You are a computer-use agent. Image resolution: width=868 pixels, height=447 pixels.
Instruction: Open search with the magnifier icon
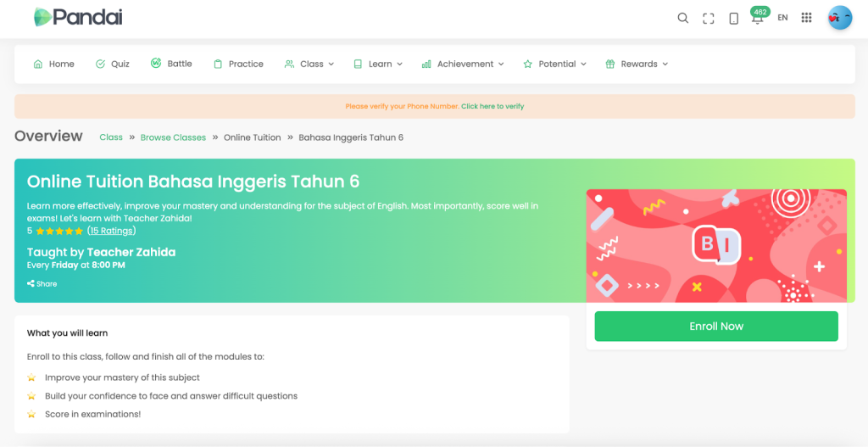coord(682,18)
